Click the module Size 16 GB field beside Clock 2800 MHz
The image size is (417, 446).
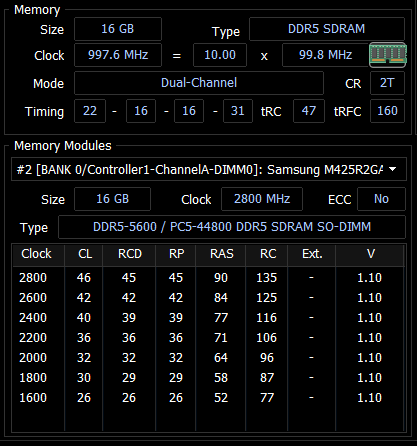pos(112,199)
